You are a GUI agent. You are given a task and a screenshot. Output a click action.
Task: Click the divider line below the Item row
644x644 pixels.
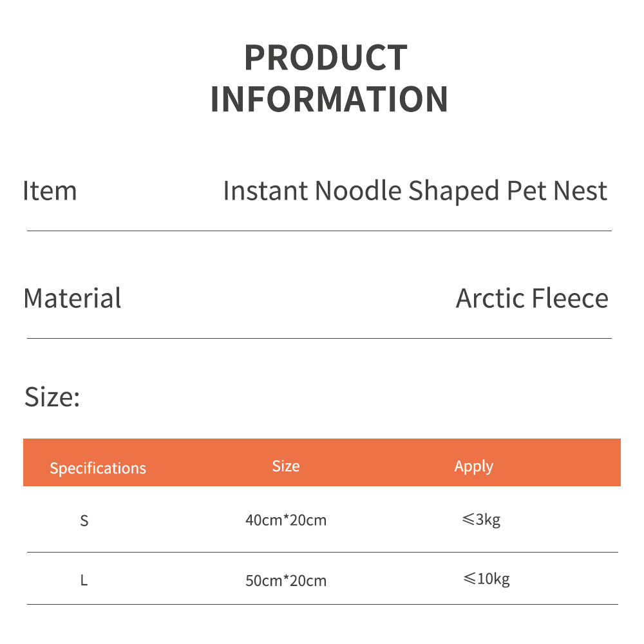pyautogui.click(x=319, y=231)
